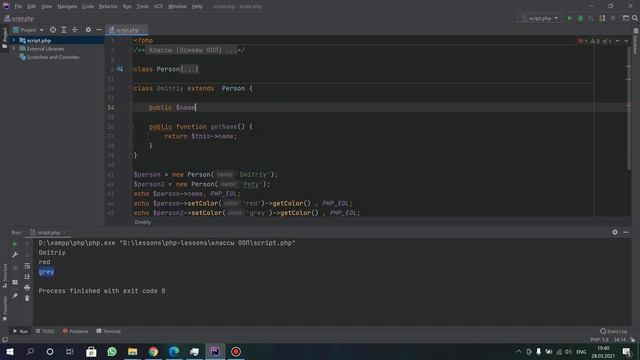The width and height of the screenshot is (640, 360).
Task: Open Microsoft Edge from the taskbar
Action: [174, 351]
